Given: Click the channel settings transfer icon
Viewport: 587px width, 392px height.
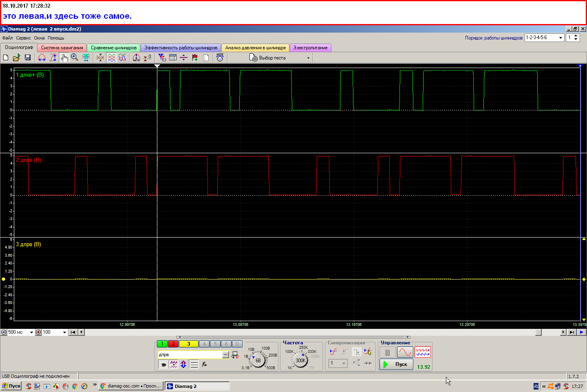Looking at the screenshot, I should click(x=235, y=355).
